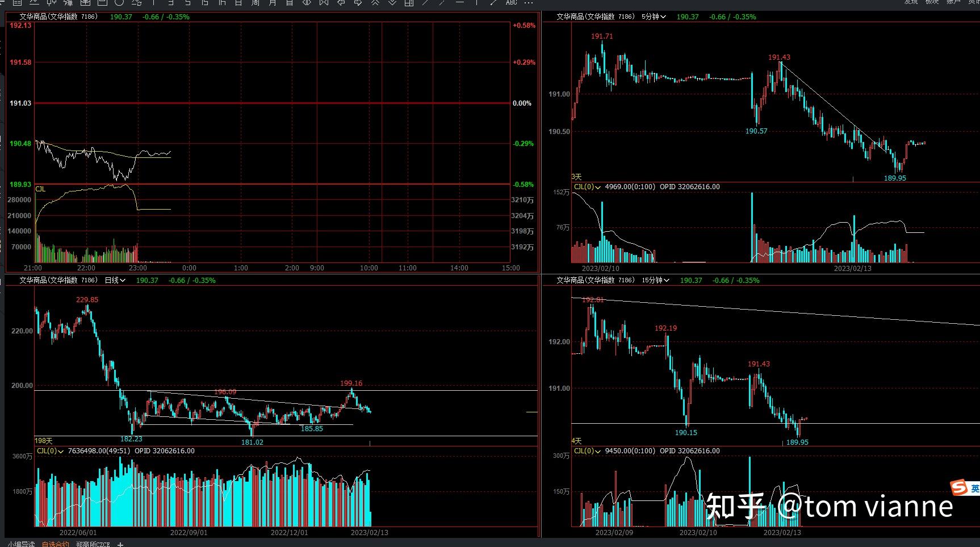This screenshot has width=980, height=547.
Task: Click the double up-chevron toolbar icon
Action: click(375, 2)
